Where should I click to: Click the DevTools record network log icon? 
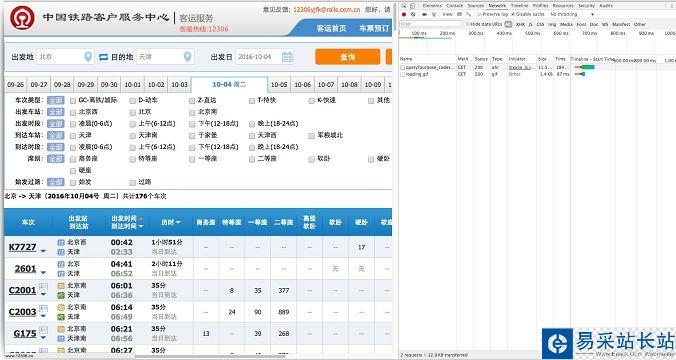coord(404,14)
